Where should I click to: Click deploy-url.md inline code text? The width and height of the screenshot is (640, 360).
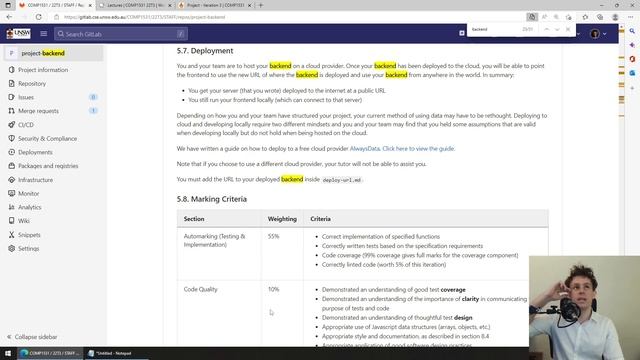(x=342, y=180)
